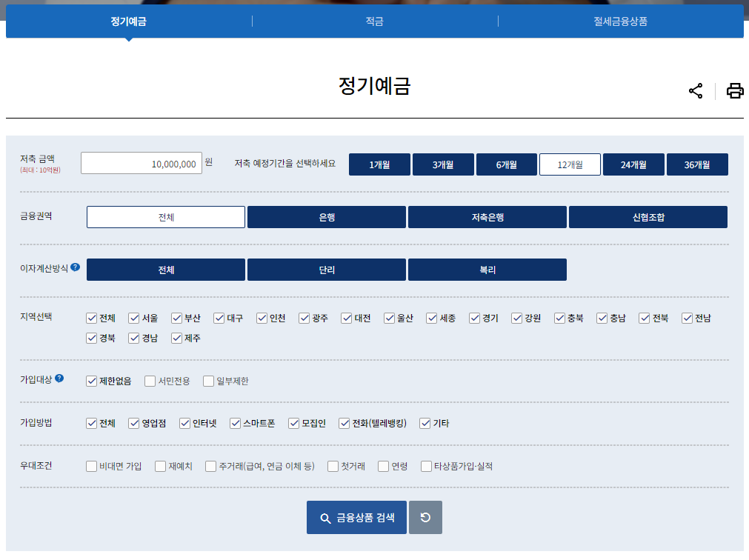749x560 pixels.
Task: Uncheck the 충남 region checkbox
Action: 602,319
